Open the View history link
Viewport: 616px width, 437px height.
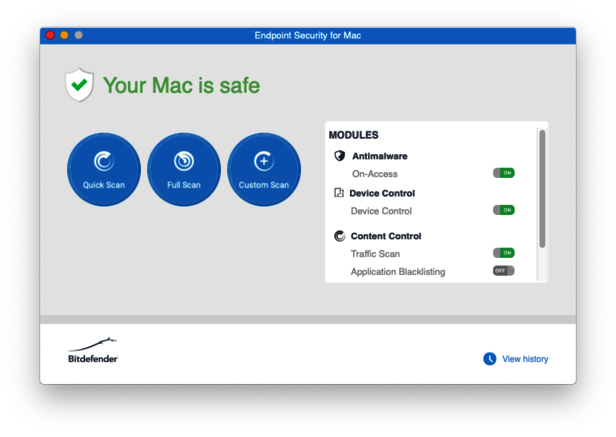click(525, 359)
